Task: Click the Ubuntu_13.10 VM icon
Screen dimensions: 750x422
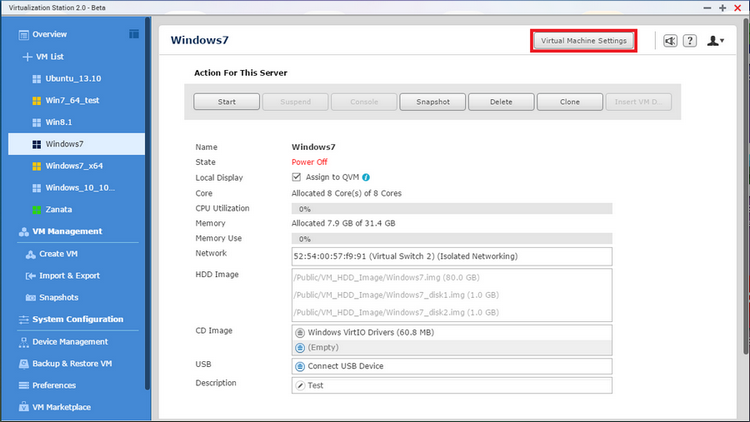Action: click(36, 79)
